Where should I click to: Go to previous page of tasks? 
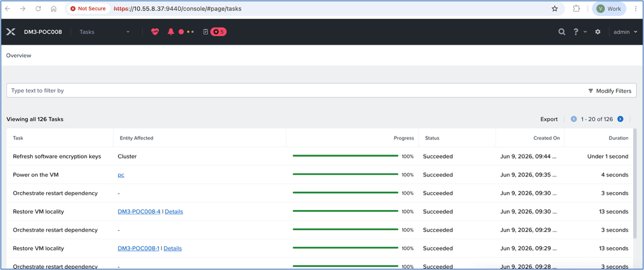[574, 119]
